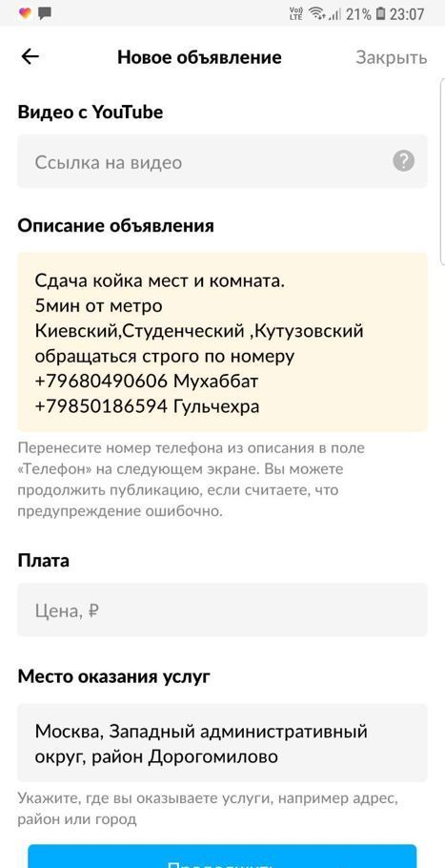Image resolution: width=445 pixels, height=868 pixels.
Task: Tap the Wi-Fi signal status icon
Action: coord(317,14)
